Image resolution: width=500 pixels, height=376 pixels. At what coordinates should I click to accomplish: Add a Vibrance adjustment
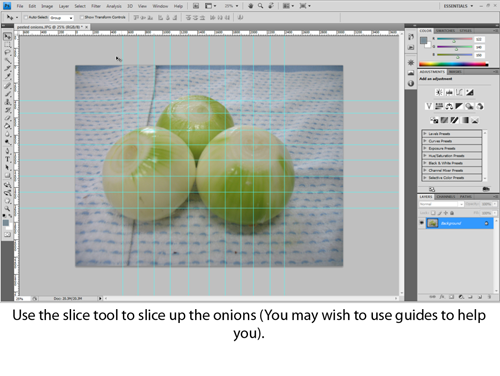[x=429, y=106]
